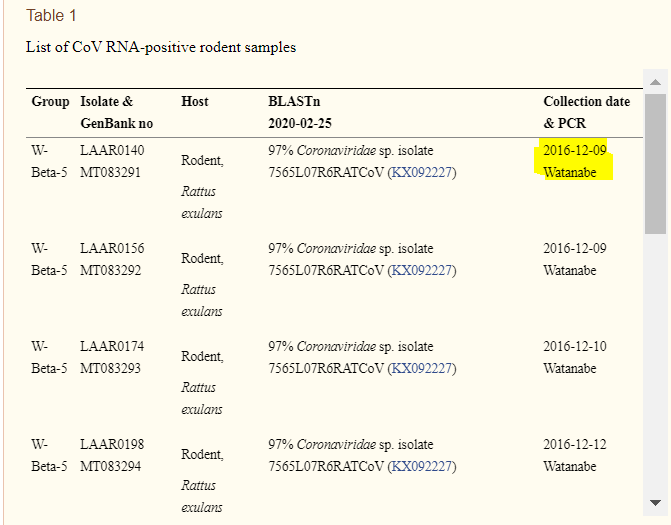
Task: Follow KX092227 link in LAAR0174 row
Action: 422,368
